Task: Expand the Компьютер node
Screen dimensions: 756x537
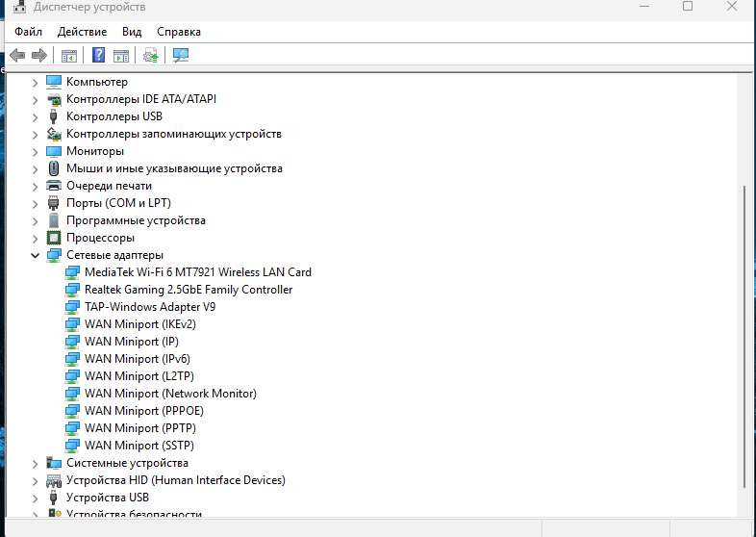Action: 35,83
